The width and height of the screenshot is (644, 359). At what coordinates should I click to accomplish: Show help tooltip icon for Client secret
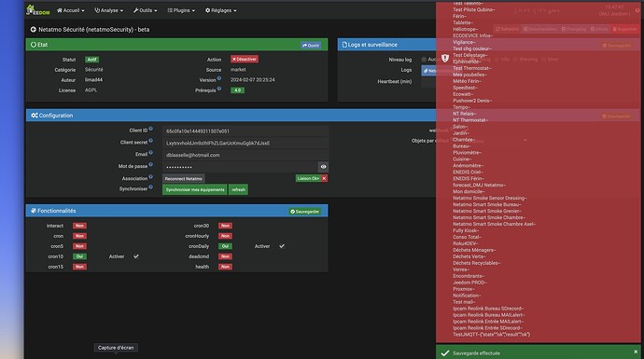coord(150,141)
